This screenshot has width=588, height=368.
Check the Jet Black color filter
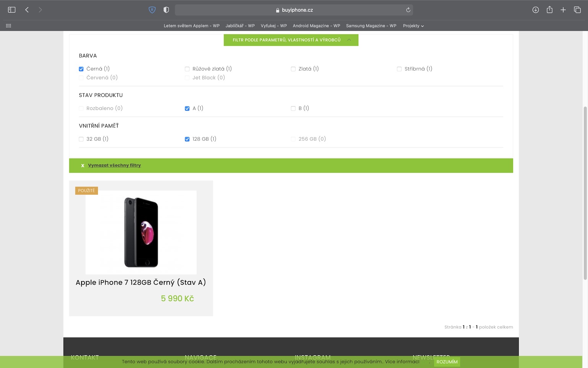[187, 78]
